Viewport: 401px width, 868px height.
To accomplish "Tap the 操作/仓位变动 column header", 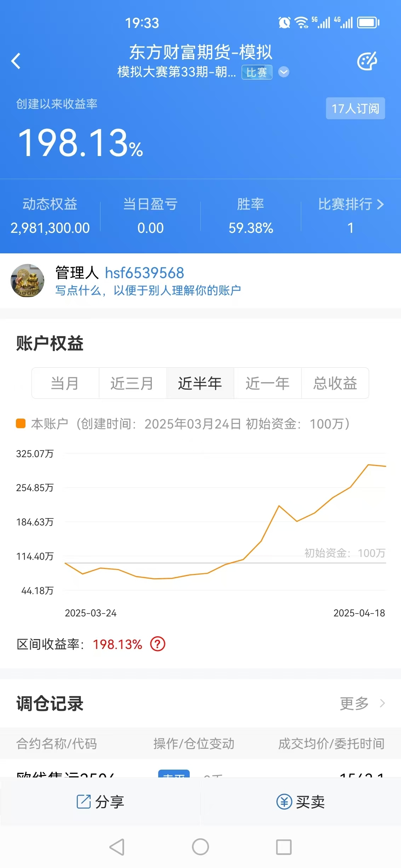I will tap(194, 743).
